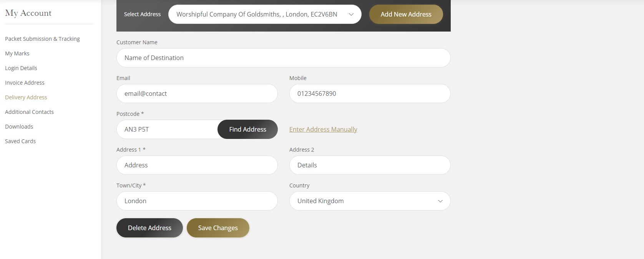Focus the Town/City field showing London
Screen dimensions: 644x259
coord(197,201)
